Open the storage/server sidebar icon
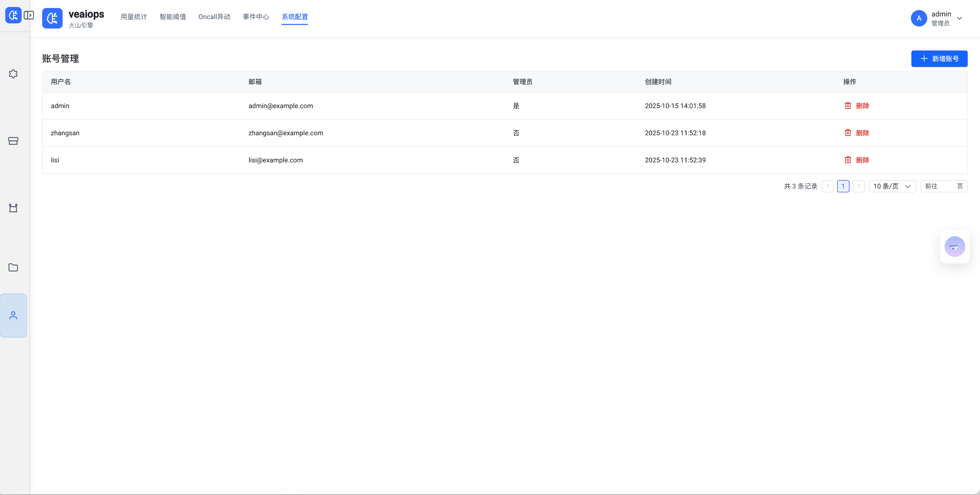 coord(13,141)
